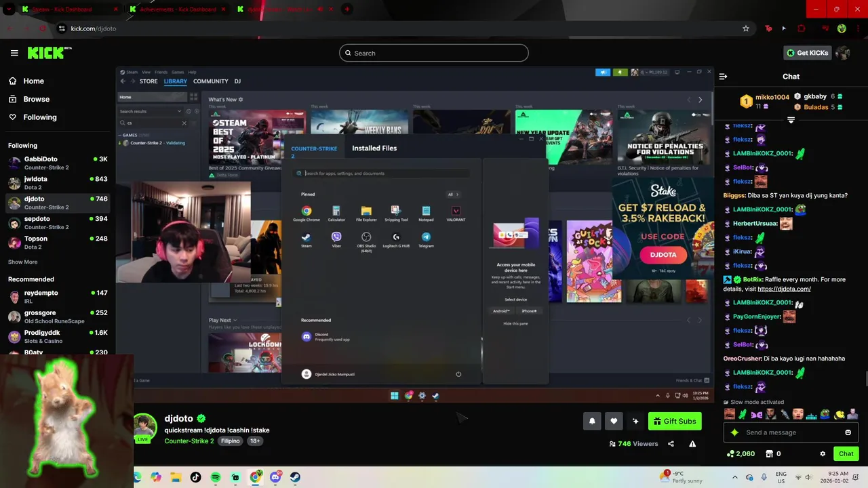This screenshot has width=868, height=488.
Task: Open the emoji picker in message box
Action: [x=848, y=432]
